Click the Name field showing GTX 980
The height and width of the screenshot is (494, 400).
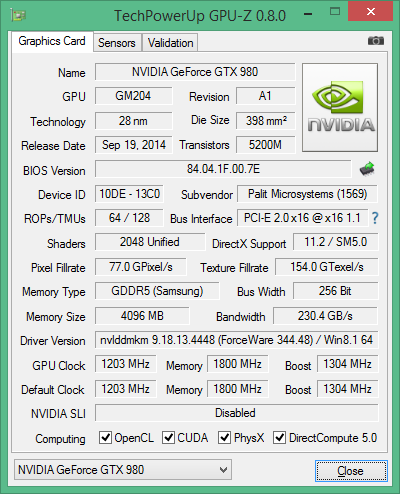click(x=195, y=72)
